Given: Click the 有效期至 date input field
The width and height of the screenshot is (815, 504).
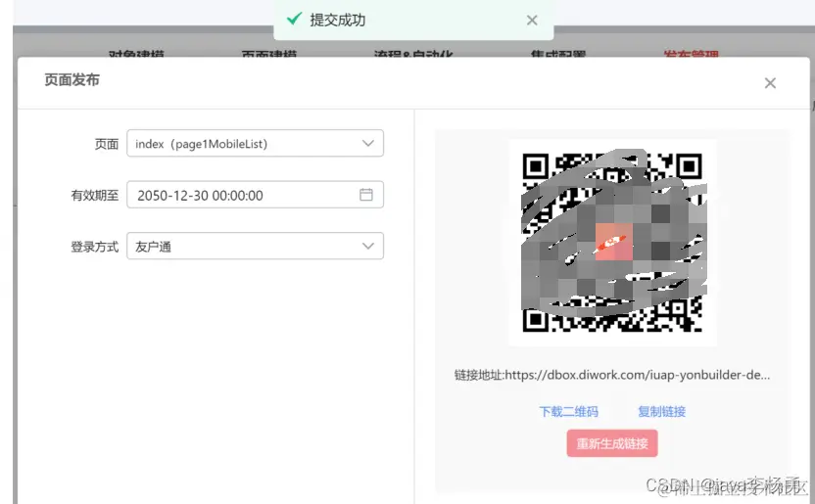Looking at the screenshot, I should (256, 195).
